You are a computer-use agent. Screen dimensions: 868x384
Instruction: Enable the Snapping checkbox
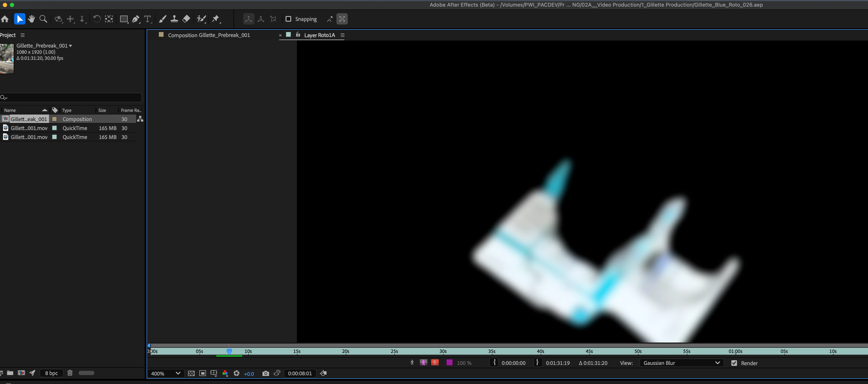click(x=288, y=19)
